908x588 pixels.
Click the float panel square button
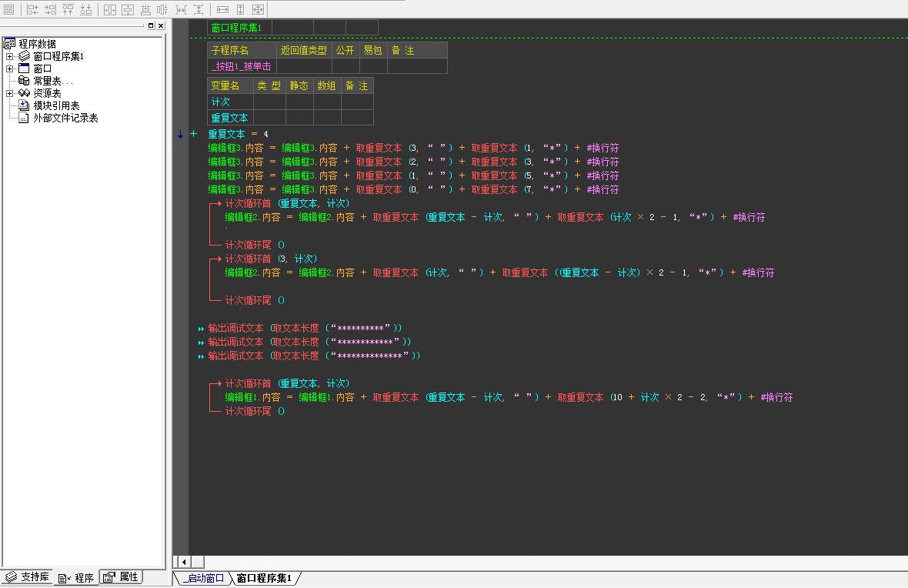pyautogui.click(x=151, y=25)
